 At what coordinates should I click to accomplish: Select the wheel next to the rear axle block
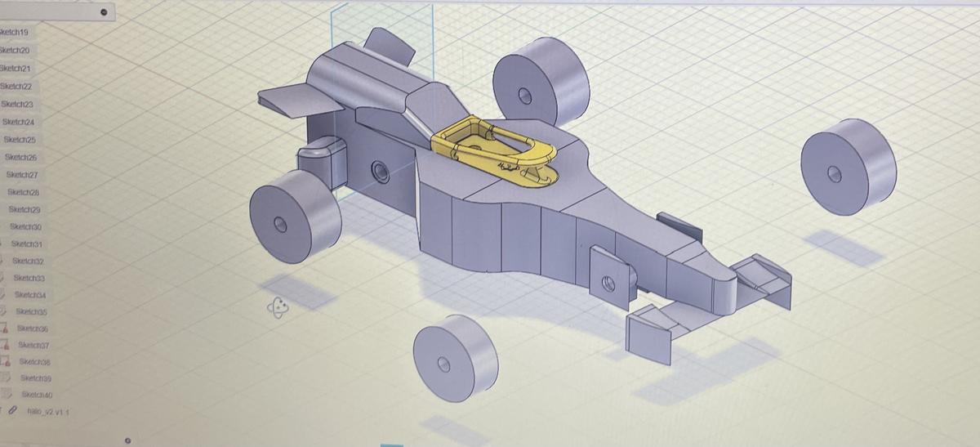point(295,217)
